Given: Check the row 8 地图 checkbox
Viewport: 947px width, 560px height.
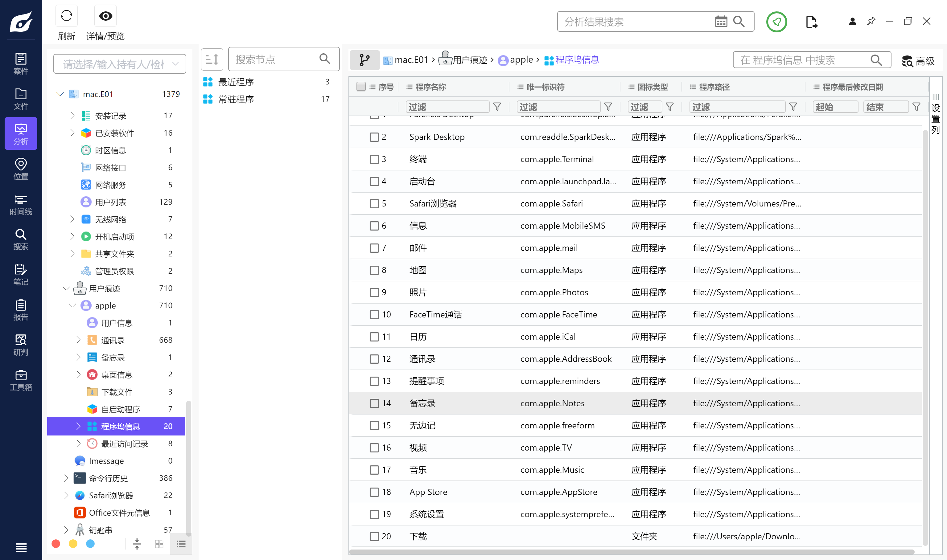Looking at the screenshot, I should [374, 270].
